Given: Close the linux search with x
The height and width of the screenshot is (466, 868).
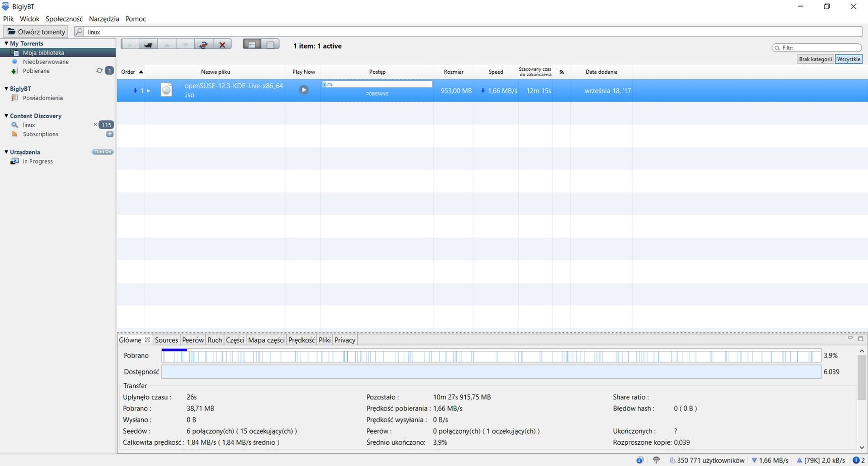Looking at the screenshot, I should click(95, 124).
